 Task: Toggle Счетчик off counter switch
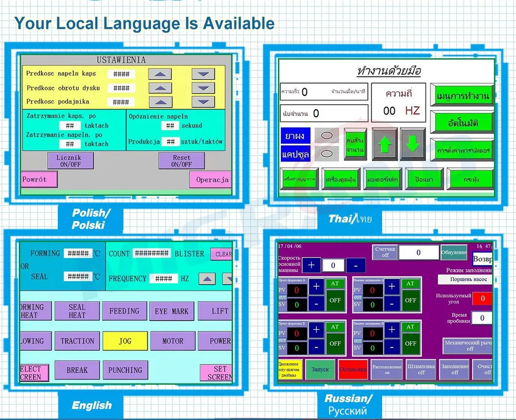[385, 252]
